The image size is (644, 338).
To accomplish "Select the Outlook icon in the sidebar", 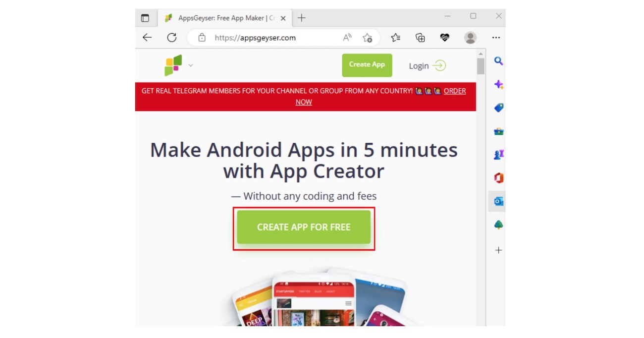I will point(498,201).
